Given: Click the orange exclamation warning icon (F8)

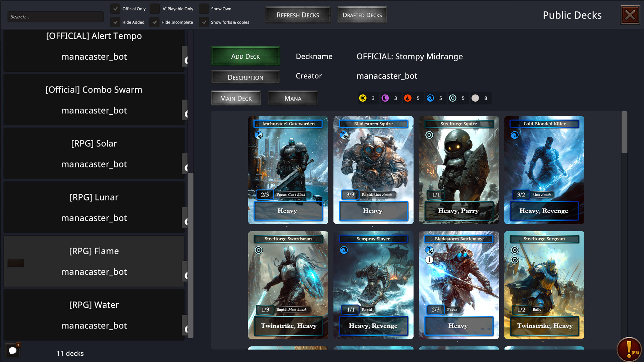Looking at the screenshot, I should coord(629,349).
